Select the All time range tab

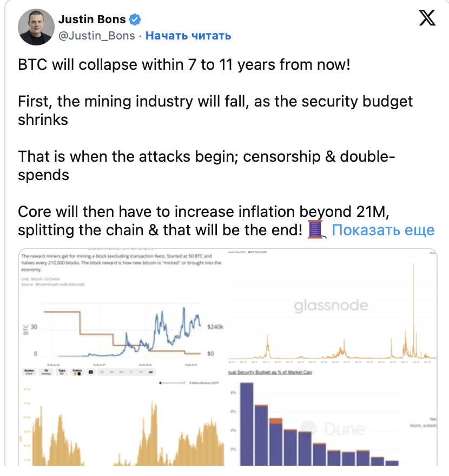tap(151, 372)
